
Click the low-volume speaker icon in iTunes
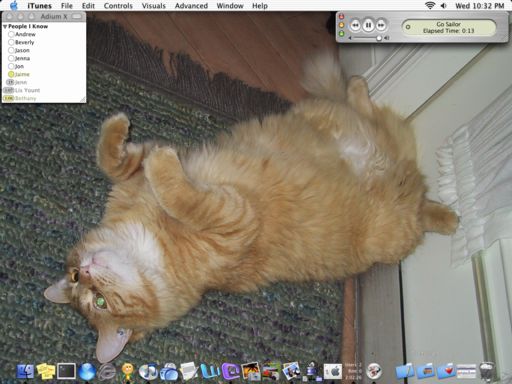[350, 38]
